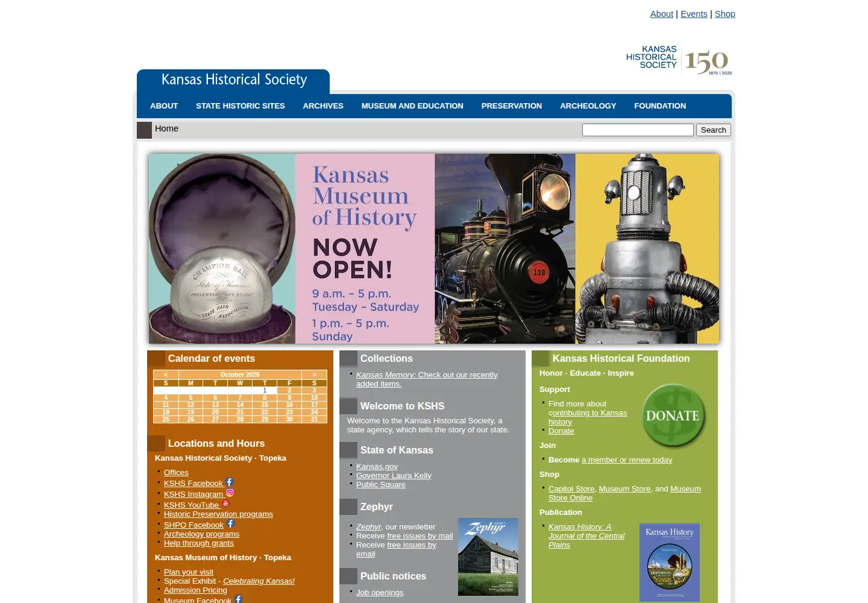This screenshot has height=603, width=868.
Task: Open the Zephyr newsletter cover image
Action: [488, 557]
